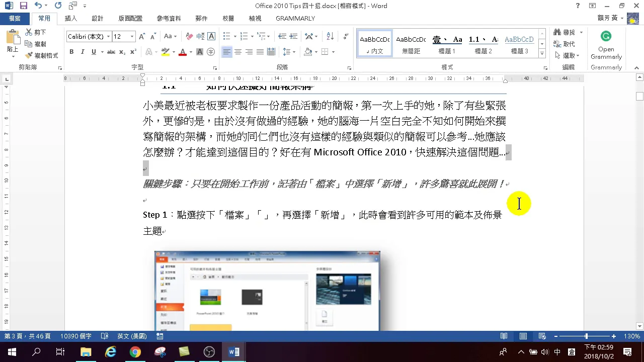Open text effects (outlined A) menu
The image size is (644, 362).
point(148,52)
